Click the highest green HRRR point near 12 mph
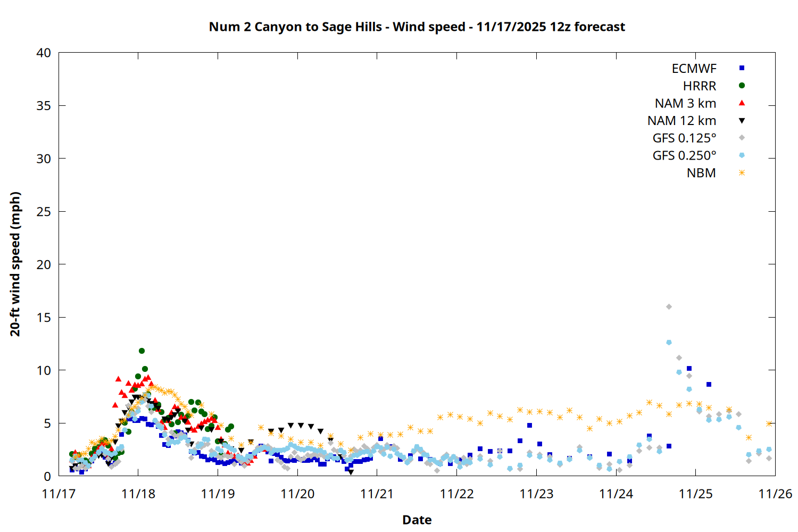This screenshot has height=532, width=798. (x=142, y=351)
